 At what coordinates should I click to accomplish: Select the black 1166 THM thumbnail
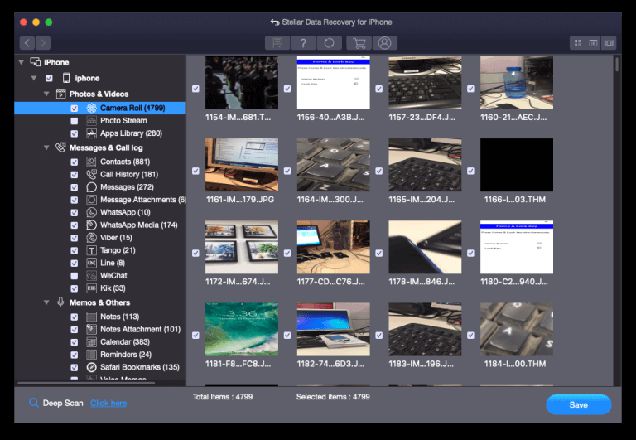[516, 164]
